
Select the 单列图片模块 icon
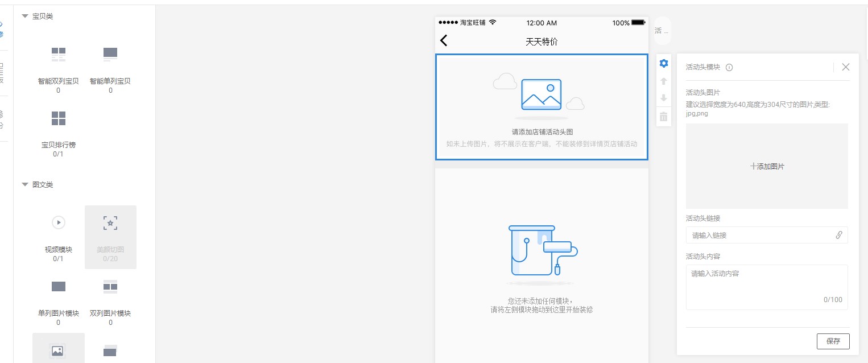pos(59,286)
